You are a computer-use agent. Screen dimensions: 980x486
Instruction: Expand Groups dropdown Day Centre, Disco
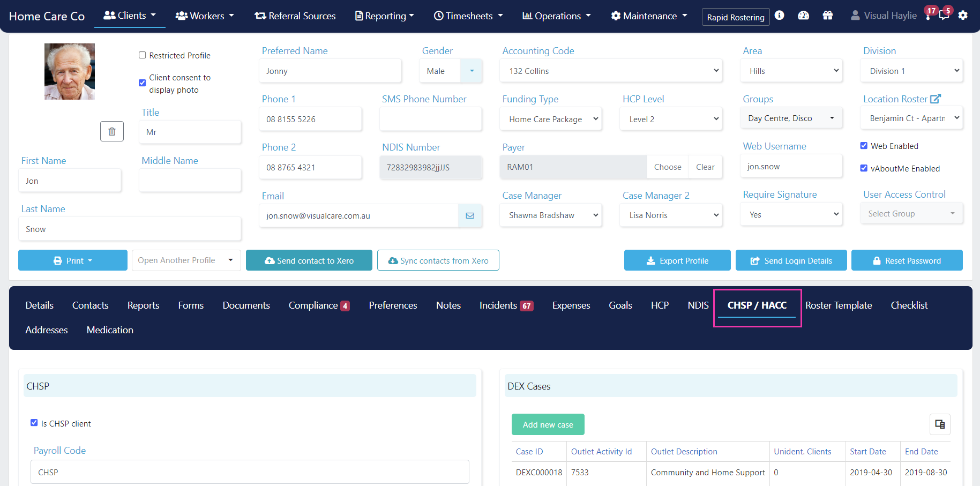click(x=791, y=118)
